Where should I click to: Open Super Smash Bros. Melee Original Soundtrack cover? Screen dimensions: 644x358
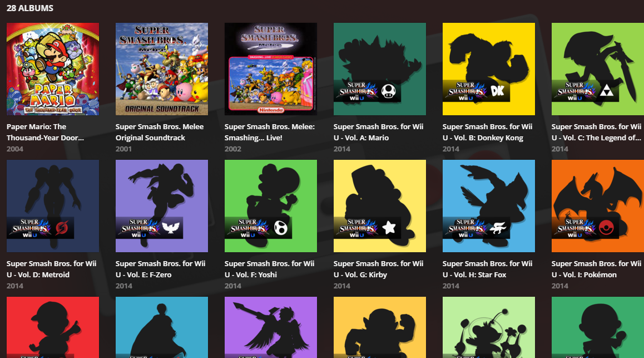[x=162, y=69]
